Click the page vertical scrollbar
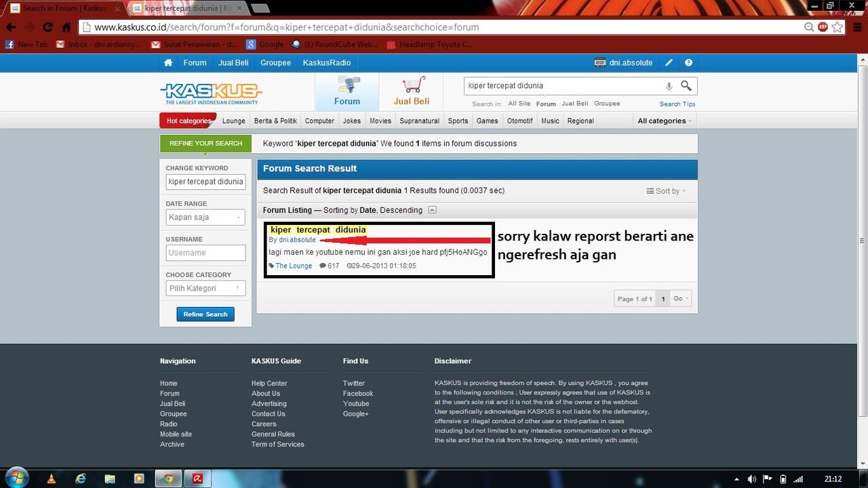This screenshot has height=488, width=868. tap(863, 241)
